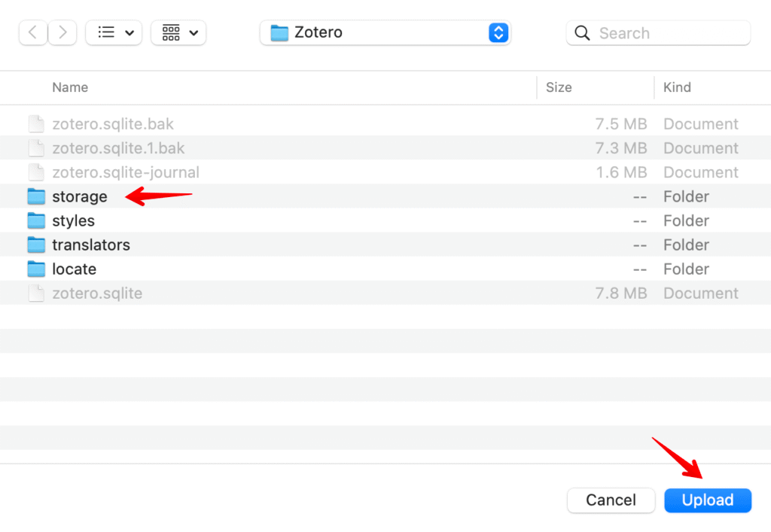Viewport: 771px width, 532px height.
Task: Click inside the Search field
Action: coord(670,33)
